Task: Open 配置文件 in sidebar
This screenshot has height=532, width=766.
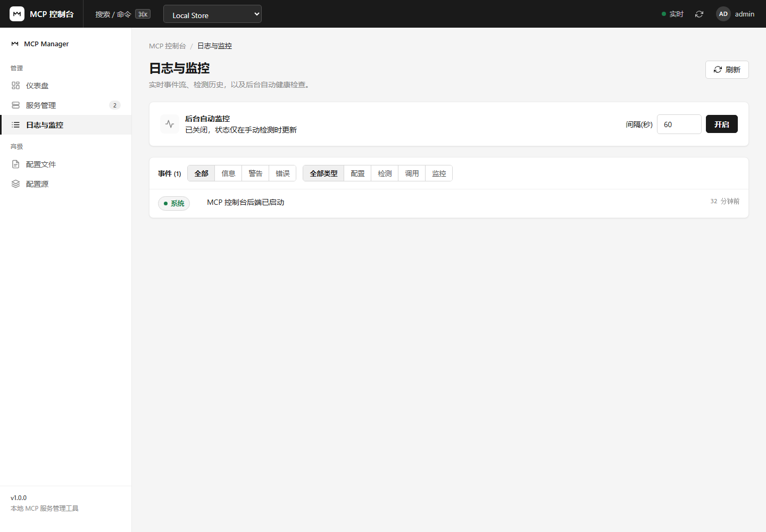Action: click(x=65, y=164)
